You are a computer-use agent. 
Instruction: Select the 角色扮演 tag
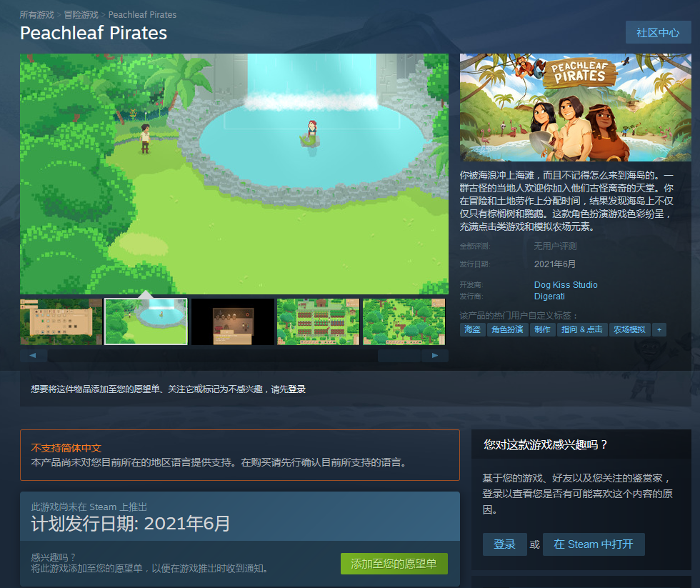507,329
